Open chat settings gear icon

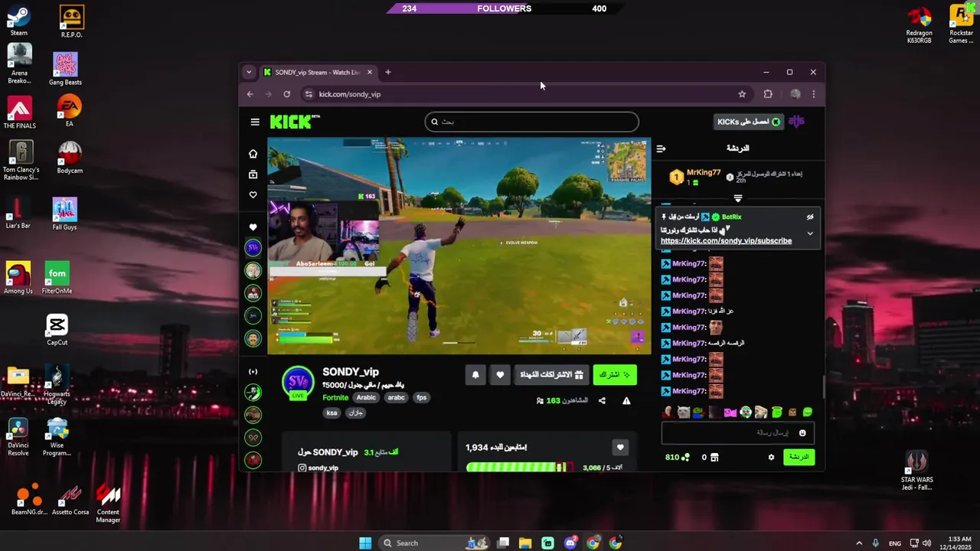click(x=771, y=458)
